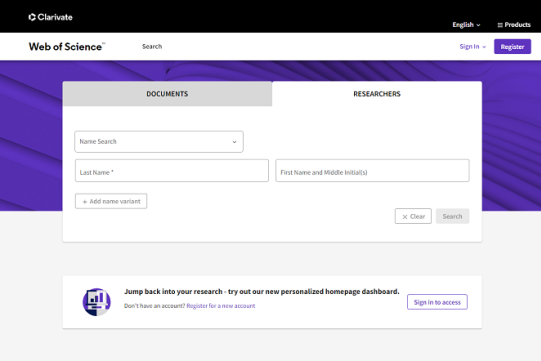Switch to the Documents tab
This screenshot has height=361, width=541.
click(x=167, y=94)
